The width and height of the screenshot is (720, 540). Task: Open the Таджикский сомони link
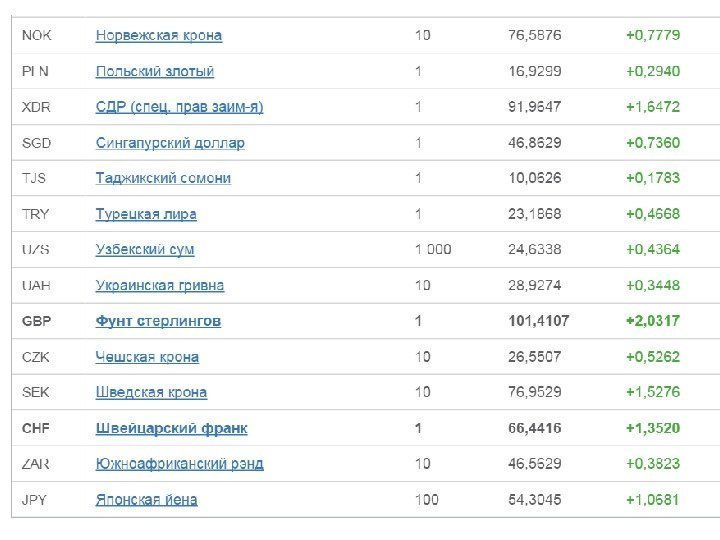(163, 178)
